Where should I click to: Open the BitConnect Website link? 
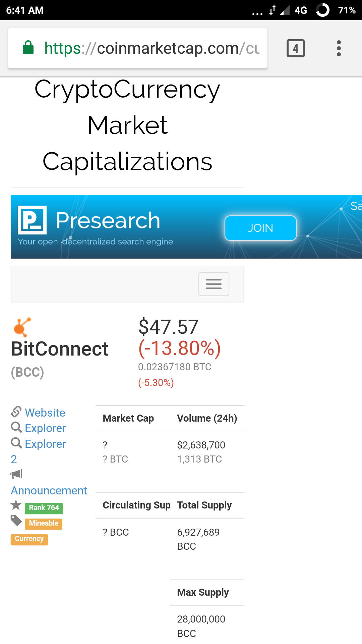tap(45, 413)
